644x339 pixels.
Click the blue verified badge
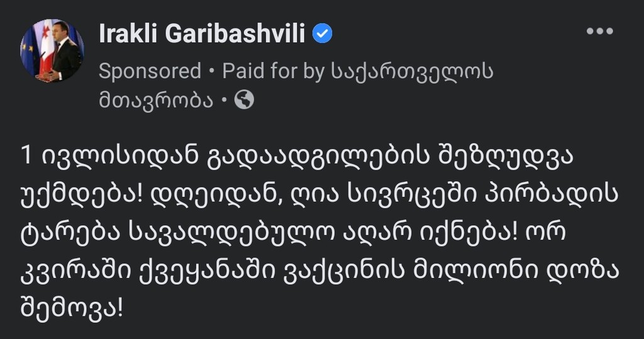pyautogui.click(x=323, y=34)
